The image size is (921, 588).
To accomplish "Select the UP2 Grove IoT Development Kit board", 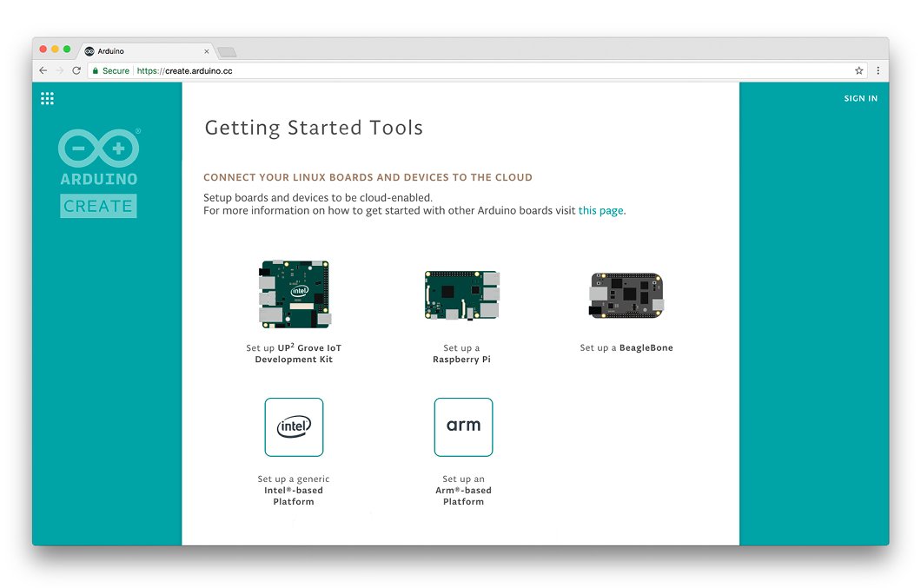I will [x=294, y=294].
